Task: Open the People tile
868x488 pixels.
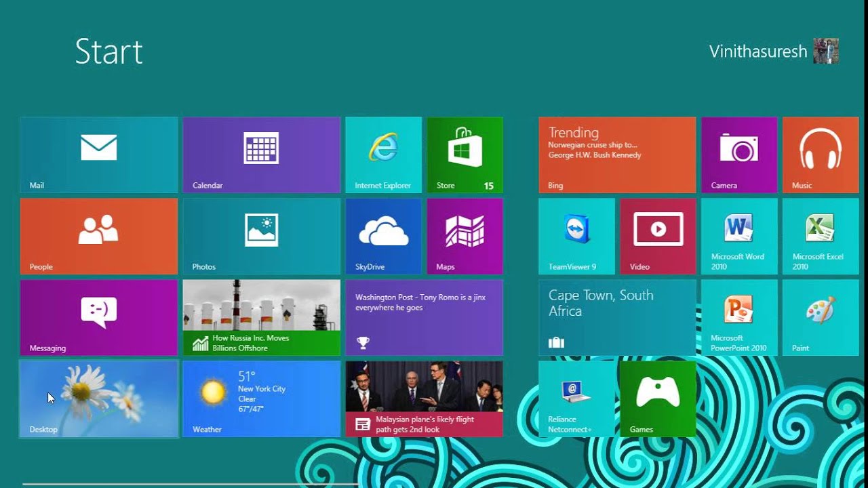Action: click(99, 237)
